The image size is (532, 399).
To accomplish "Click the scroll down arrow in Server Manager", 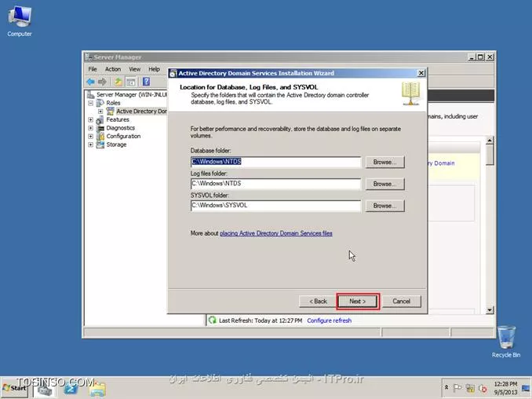I will coord(490,309).
